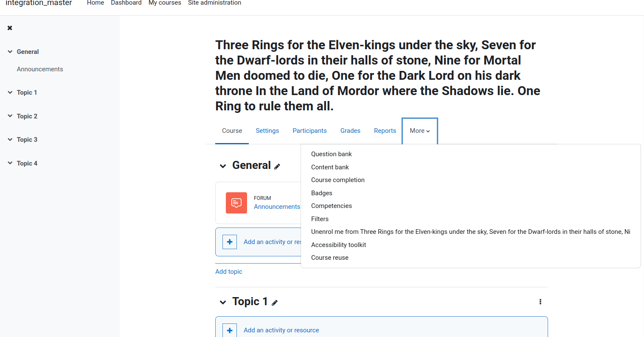Open the Topic 1 three-dot actions menu

coord(540,302)
